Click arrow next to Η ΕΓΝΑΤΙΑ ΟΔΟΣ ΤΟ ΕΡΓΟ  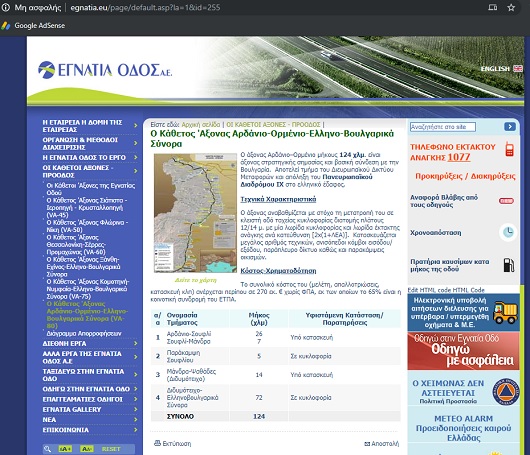(136, 158)
